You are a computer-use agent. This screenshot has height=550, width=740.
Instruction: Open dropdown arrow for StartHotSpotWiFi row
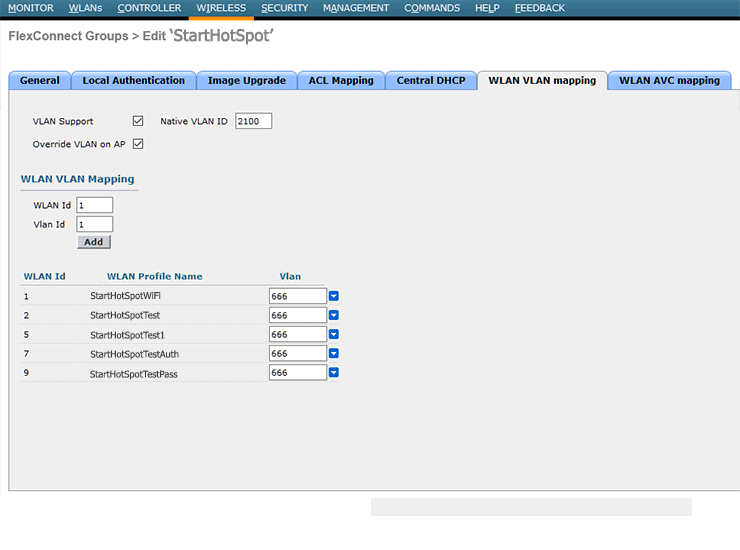[x=334, y=296]
